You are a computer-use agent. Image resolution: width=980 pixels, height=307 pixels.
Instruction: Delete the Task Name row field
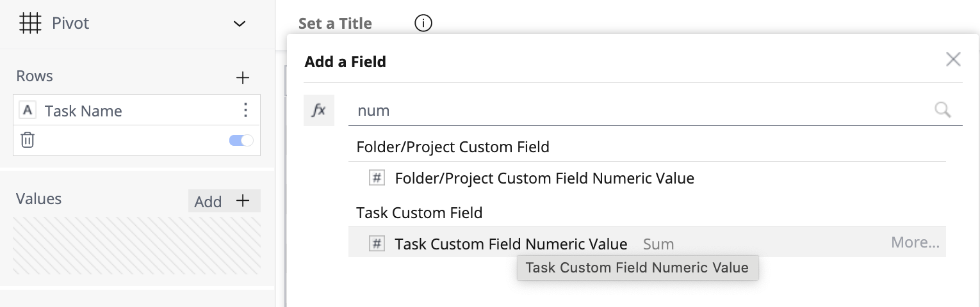(28, 140)
